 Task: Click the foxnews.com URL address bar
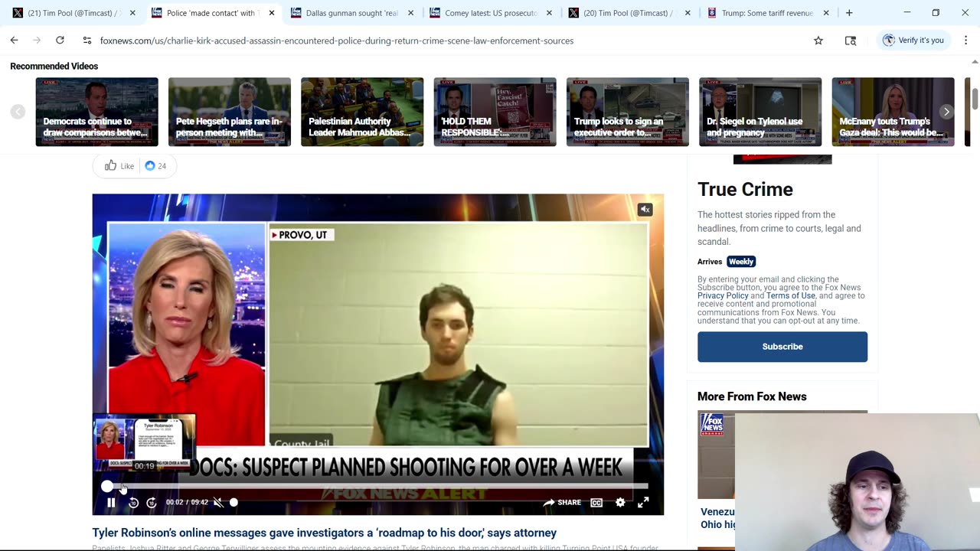point(337,41)
